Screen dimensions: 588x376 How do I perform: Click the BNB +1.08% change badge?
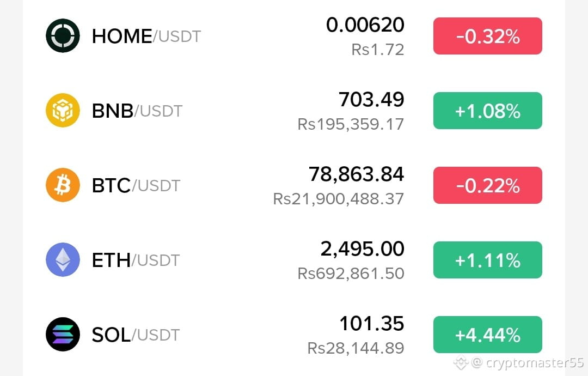(487, 111)
